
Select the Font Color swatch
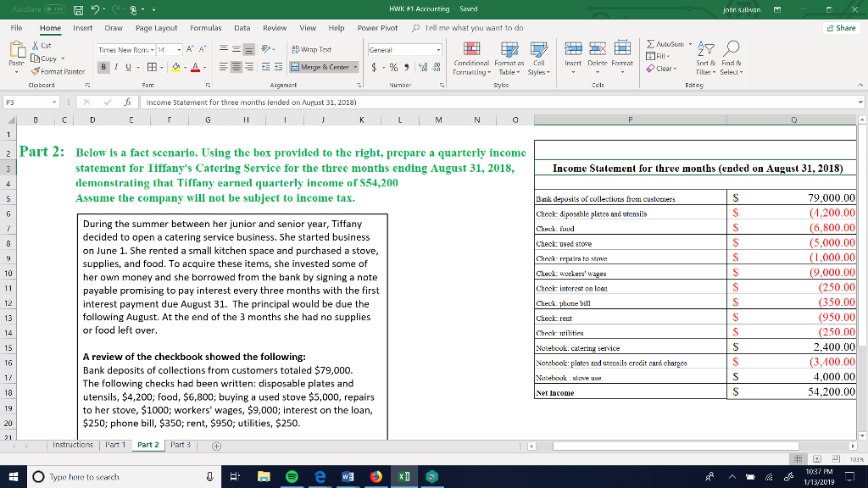pos(196,67)
